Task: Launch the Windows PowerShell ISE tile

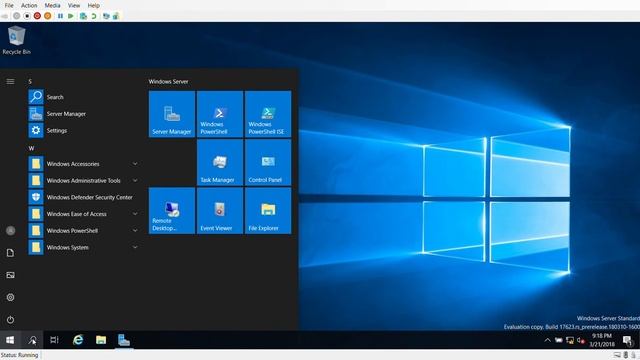Action: click(268, 114)
